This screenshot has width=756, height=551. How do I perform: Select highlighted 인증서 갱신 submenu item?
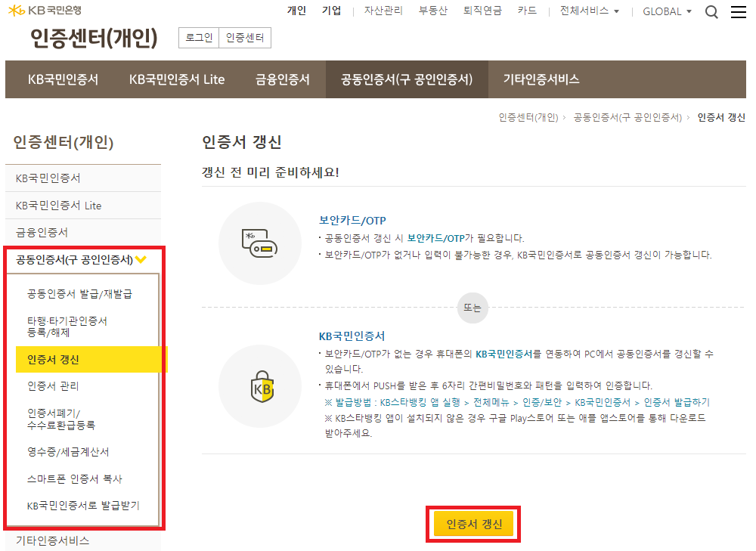[91, 360]
